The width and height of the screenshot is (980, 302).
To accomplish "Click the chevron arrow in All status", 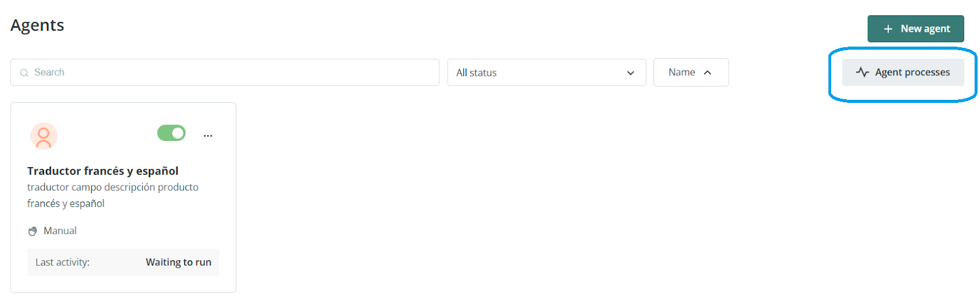I will tap(630, 73).
